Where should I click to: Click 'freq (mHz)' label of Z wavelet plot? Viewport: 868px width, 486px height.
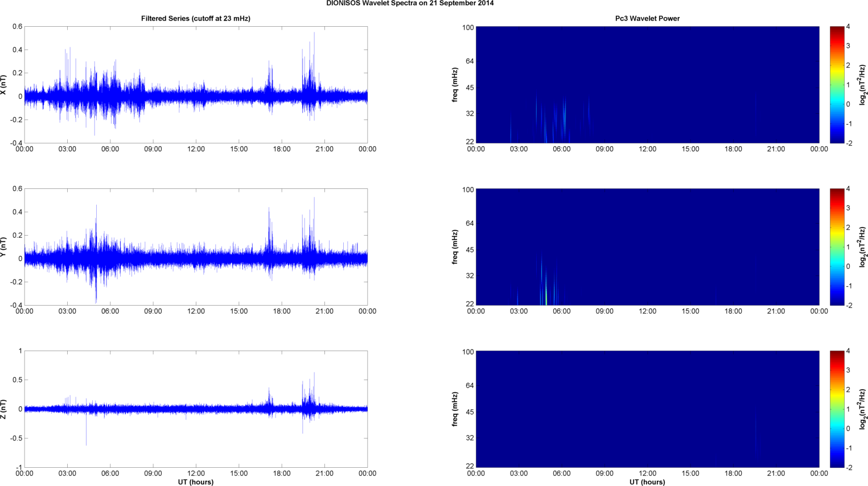pyautogui.click(x=455, y=409)
